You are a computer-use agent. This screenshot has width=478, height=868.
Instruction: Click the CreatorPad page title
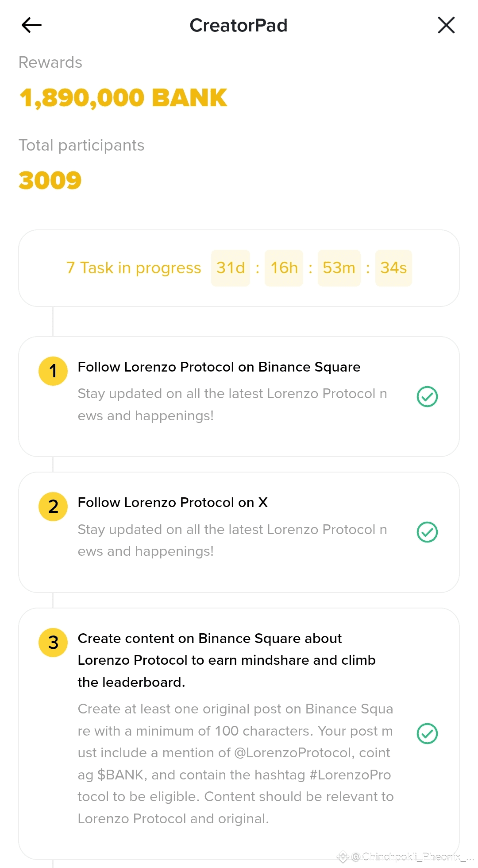pos(239,25)
